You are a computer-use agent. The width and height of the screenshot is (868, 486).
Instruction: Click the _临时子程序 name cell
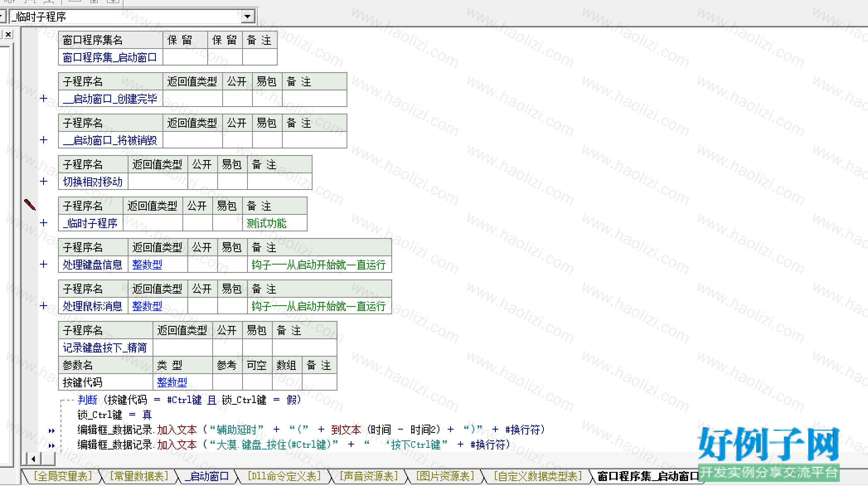90,223
